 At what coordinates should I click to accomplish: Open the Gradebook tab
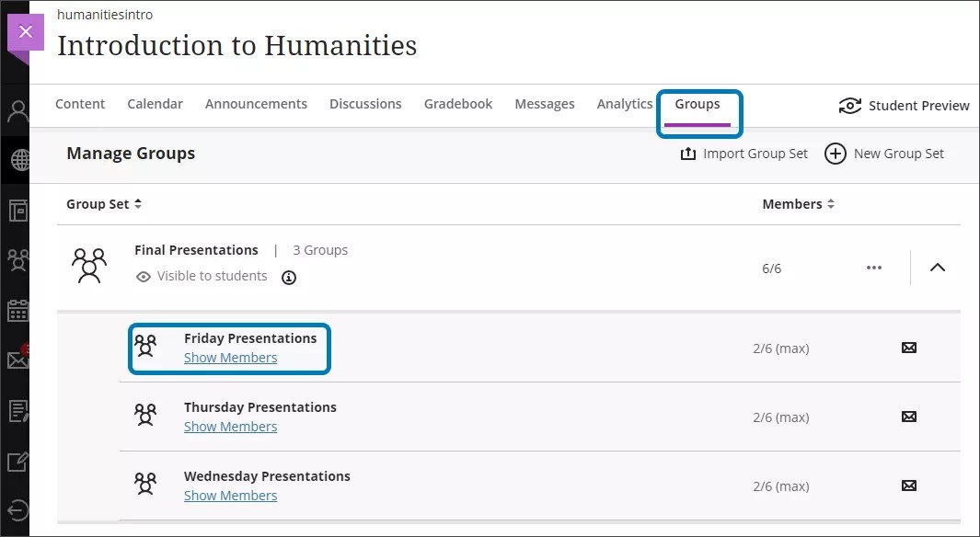click(457, 104)
